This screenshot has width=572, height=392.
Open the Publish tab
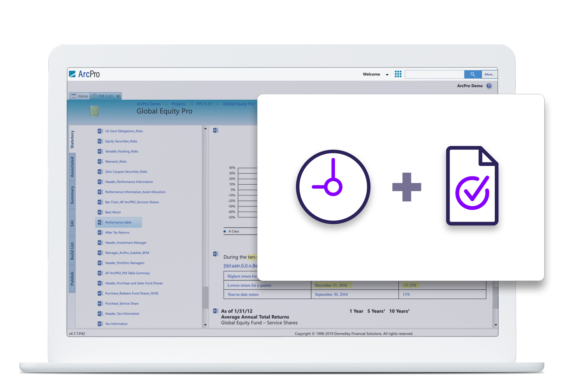[x=72, y=273]
